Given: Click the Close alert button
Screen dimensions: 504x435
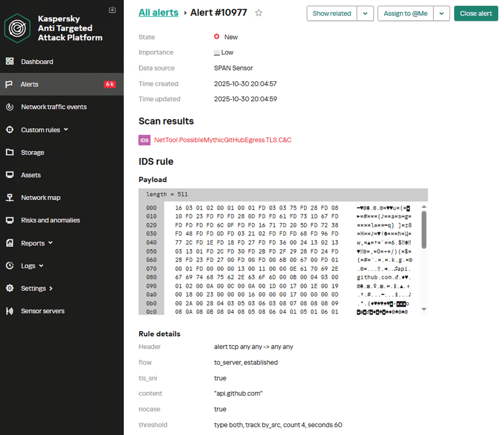Looking at the screenshot, I should tap(476, 13).
